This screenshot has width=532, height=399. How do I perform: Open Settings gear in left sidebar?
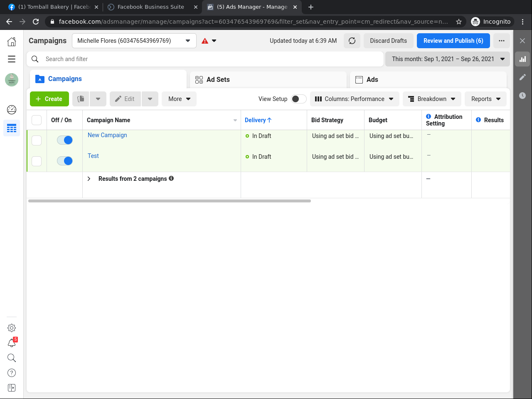click(x=12, y=328)
